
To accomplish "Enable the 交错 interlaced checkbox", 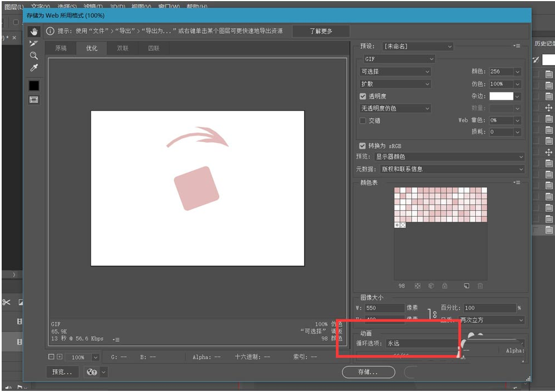I will [363, 121].
